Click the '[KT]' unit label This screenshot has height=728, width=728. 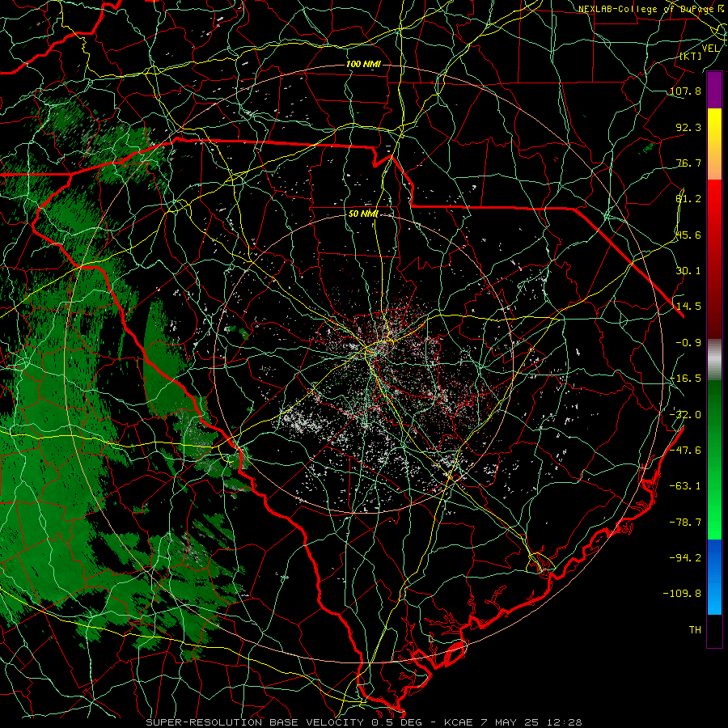[691, 56]
